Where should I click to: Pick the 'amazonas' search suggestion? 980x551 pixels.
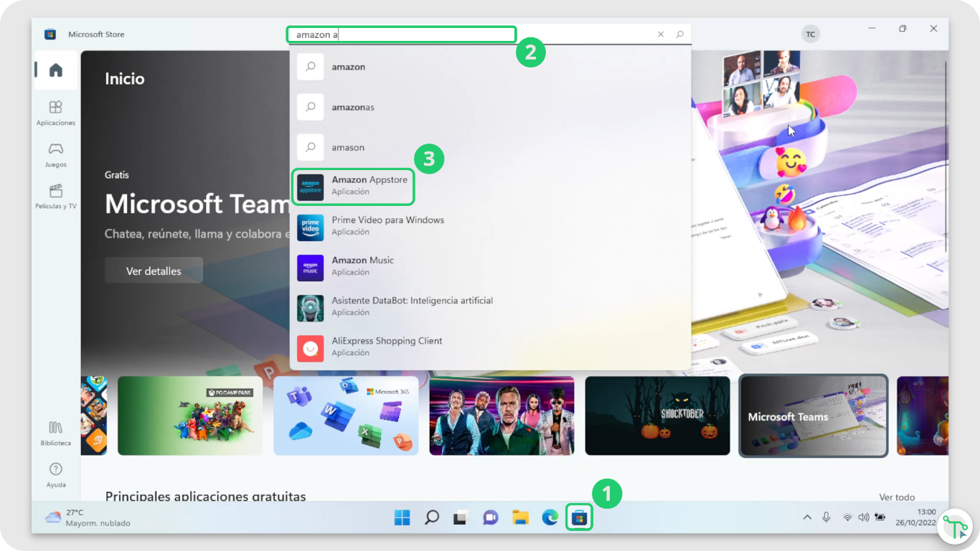click(352, 107)
